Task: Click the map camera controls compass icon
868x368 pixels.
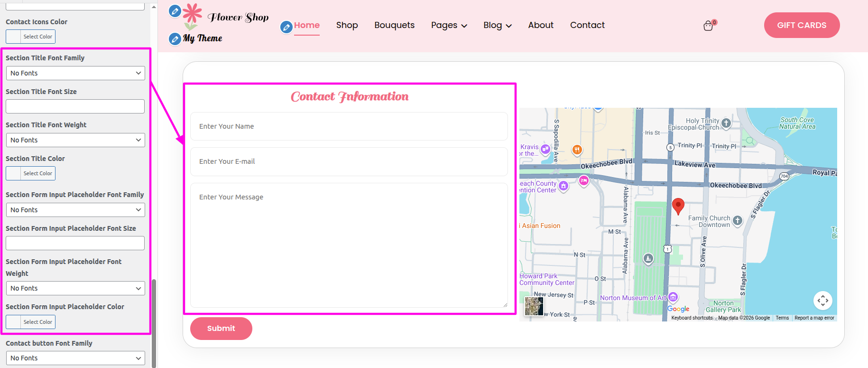Action: pyautogui.click(x=822, y=300)
